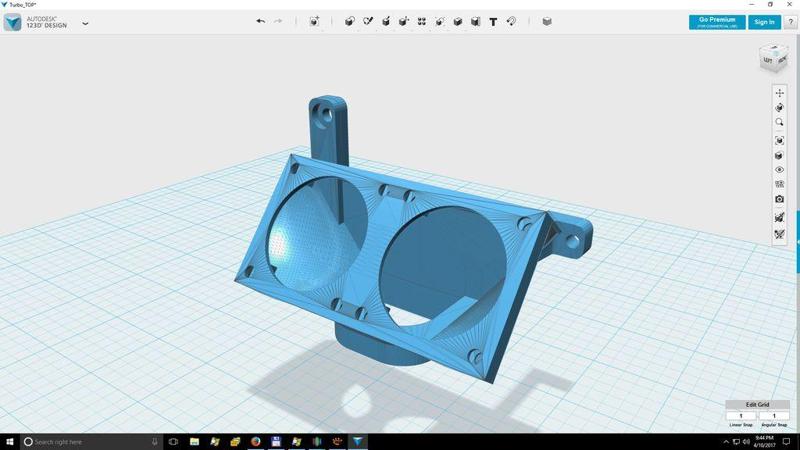The width and height of the screenshot is (800, 450).
Task: Show hidden system tray icons
Action: tap(726, 442)
